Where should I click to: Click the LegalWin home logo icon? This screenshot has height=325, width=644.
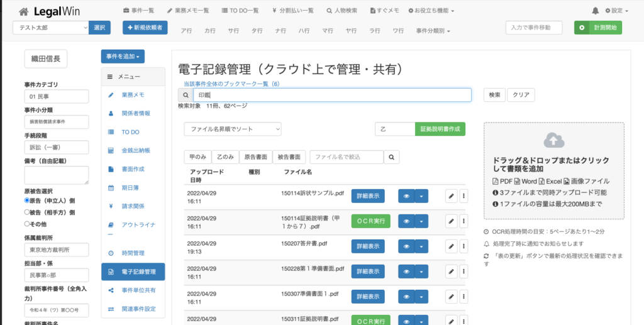[23, 11]
